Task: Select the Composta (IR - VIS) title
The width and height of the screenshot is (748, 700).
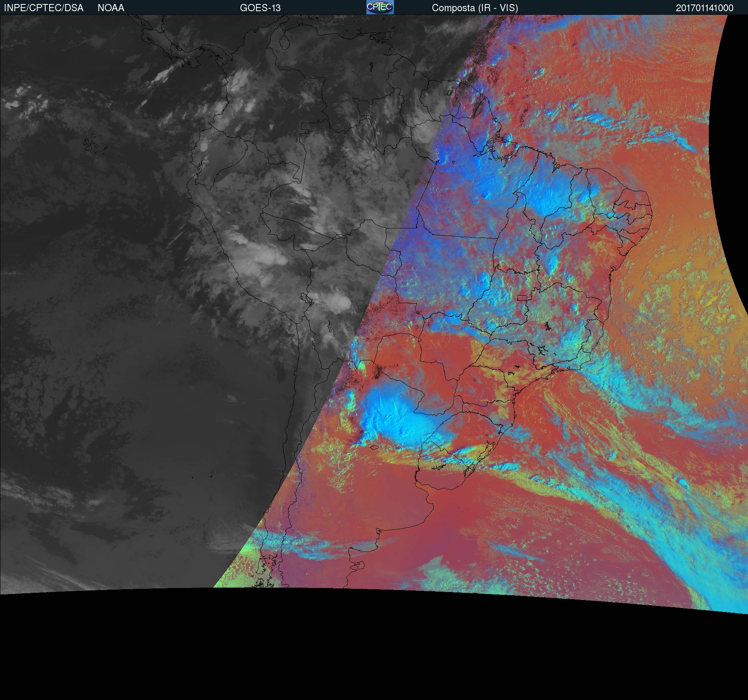Action: 475,8
